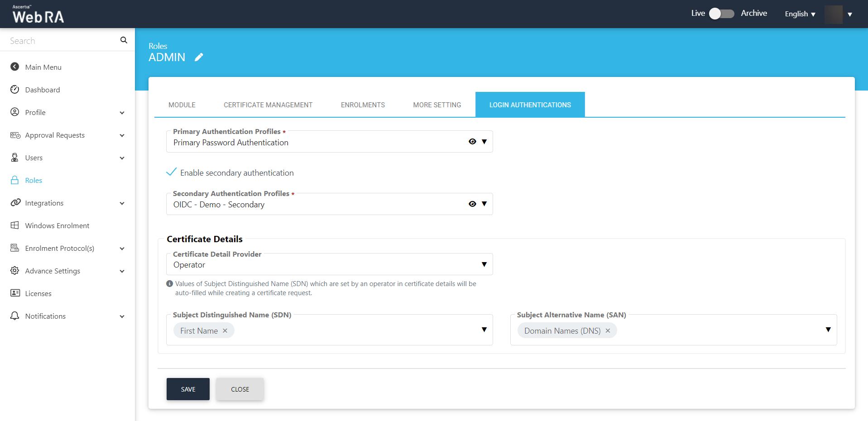868x421 pixels.
Task: Open the More Setting tab
Action: point(436,105)
